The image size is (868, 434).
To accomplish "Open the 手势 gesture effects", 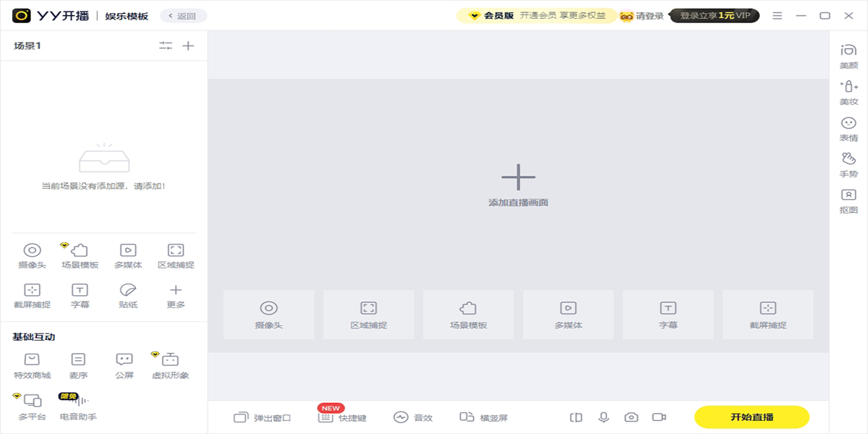I will [x=848, y=165].
